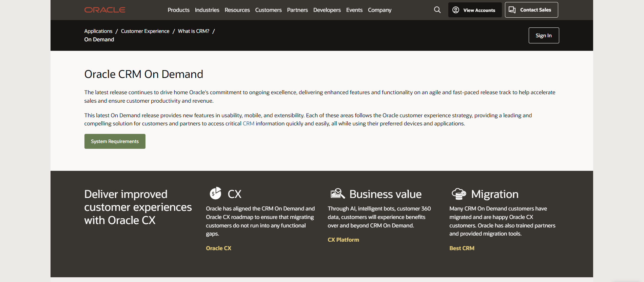This screenshot has width=644, height=282.
Task: Open the Oracle CX link
Action: click(x=218, y=248)
